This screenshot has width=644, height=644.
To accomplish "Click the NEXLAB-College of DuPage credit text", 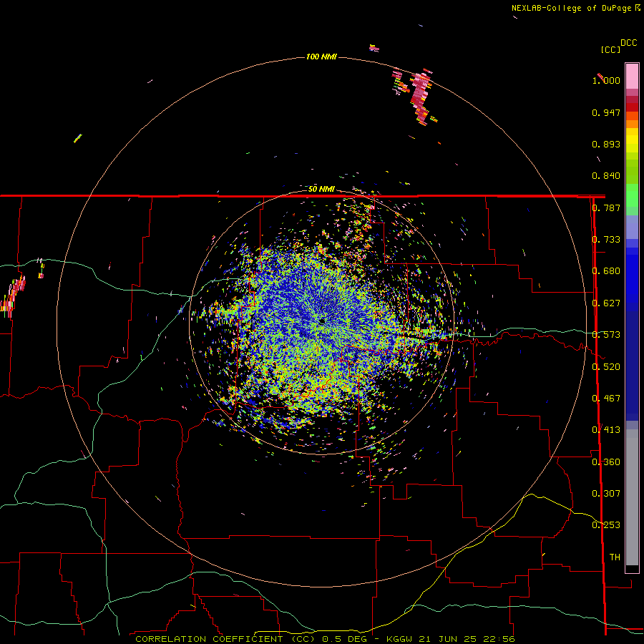I will [571, 8].
